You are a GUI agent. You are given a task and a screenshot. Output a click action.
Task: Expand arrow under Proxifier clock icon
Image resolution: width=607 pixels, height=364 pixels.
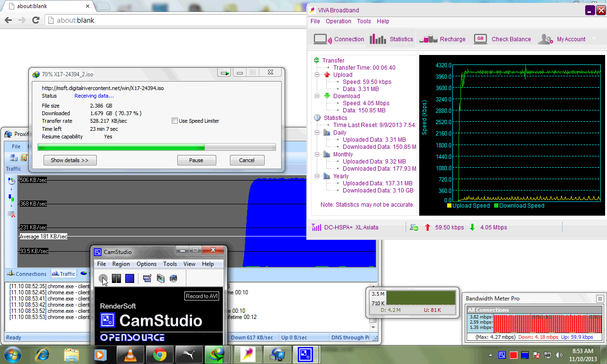[x=11, y=189]
